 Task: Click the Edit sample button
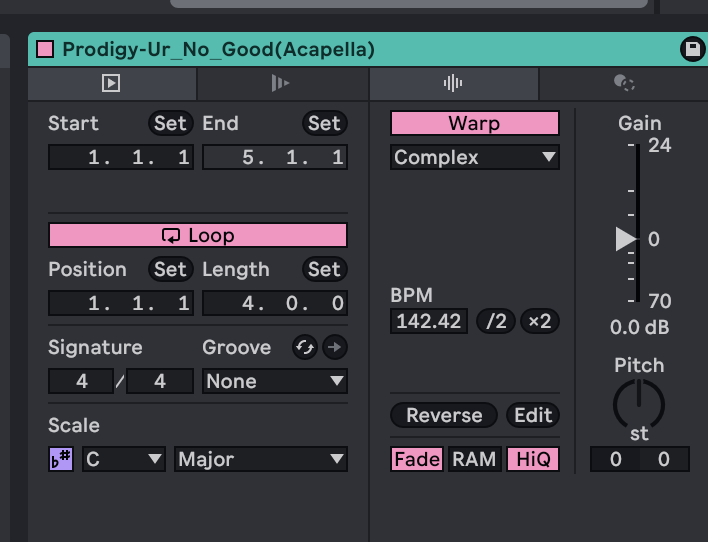(533, 415)
